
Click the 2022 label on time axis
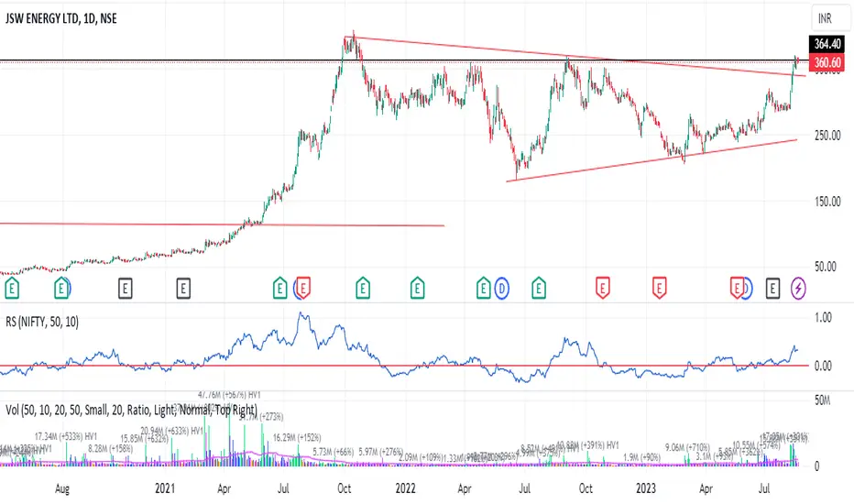click(406, 488)
